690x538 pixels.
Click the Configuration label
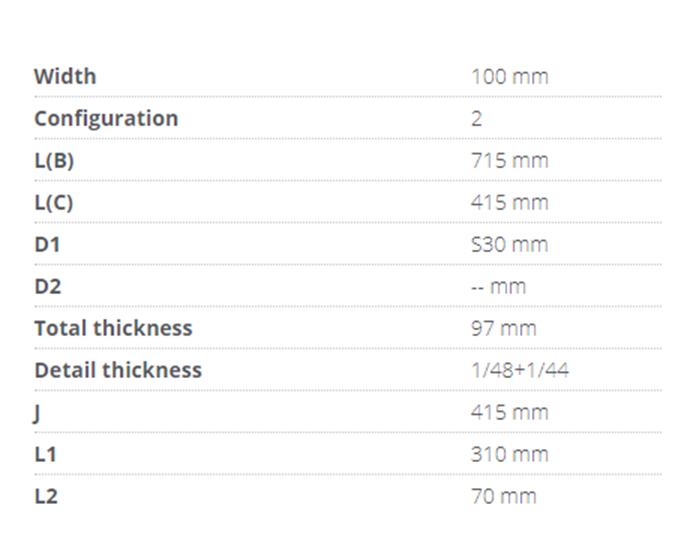pyautogui.click(x=106, y=118)
